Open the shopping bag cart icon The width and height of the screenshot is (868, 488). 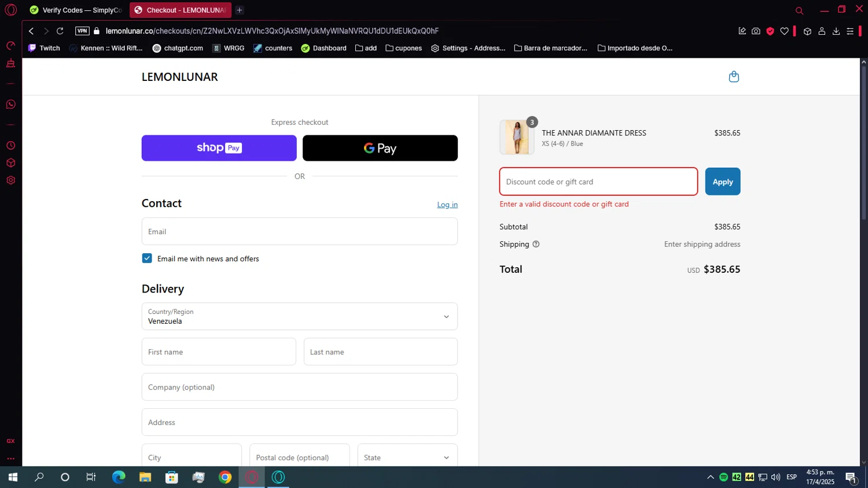click(x=734, y=77)
